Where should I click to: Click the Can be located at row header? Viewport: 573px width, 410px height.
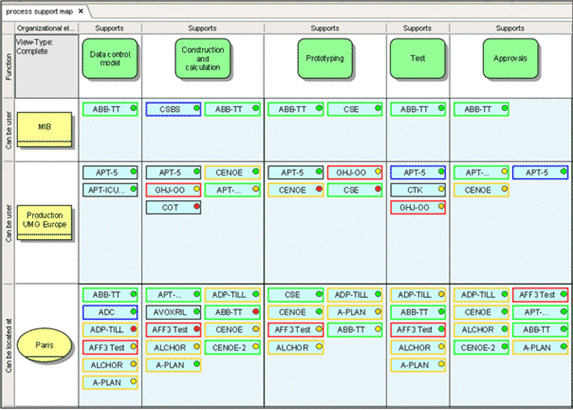pyautogui.click(x=8, y=345)
